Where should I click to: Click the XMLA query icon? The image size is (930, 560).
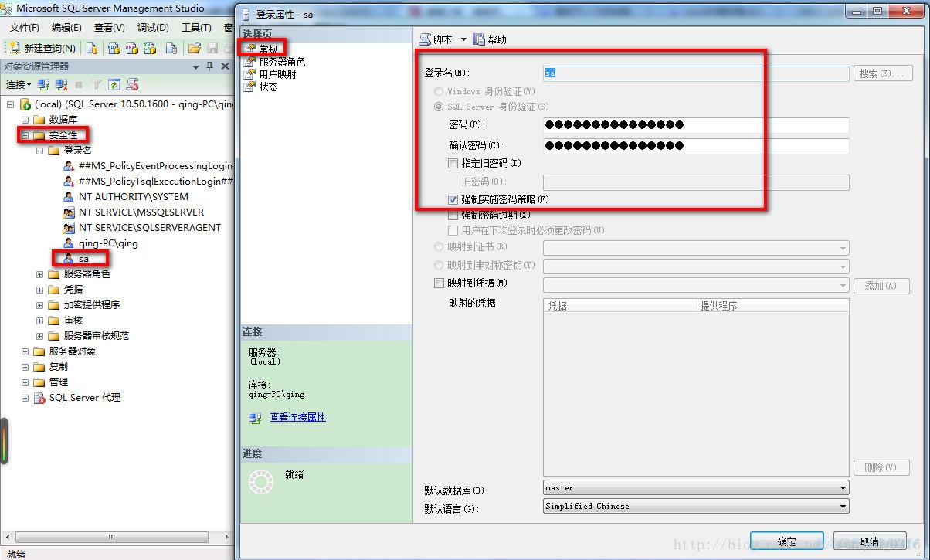pyautogui.click(x=151, y=48)
